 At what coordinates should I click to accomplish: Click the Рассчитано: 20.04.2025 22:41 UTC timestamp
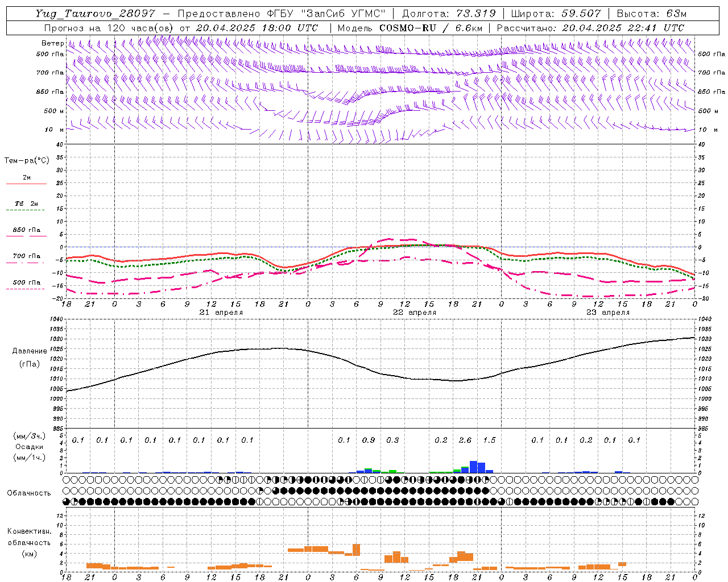[590, 28]
